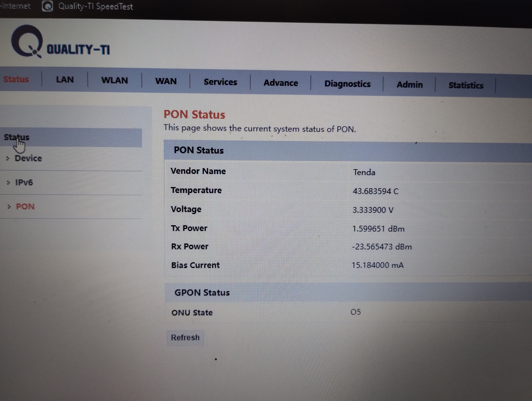Select the Advance tab
532x401 pixels.
coord(281,83)
